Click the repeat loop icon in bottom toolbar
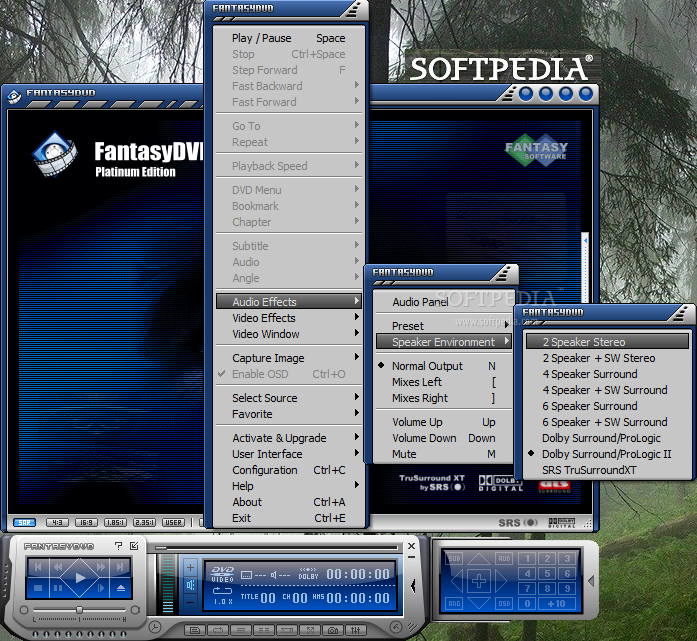697x641 pixels. (218, 630)
